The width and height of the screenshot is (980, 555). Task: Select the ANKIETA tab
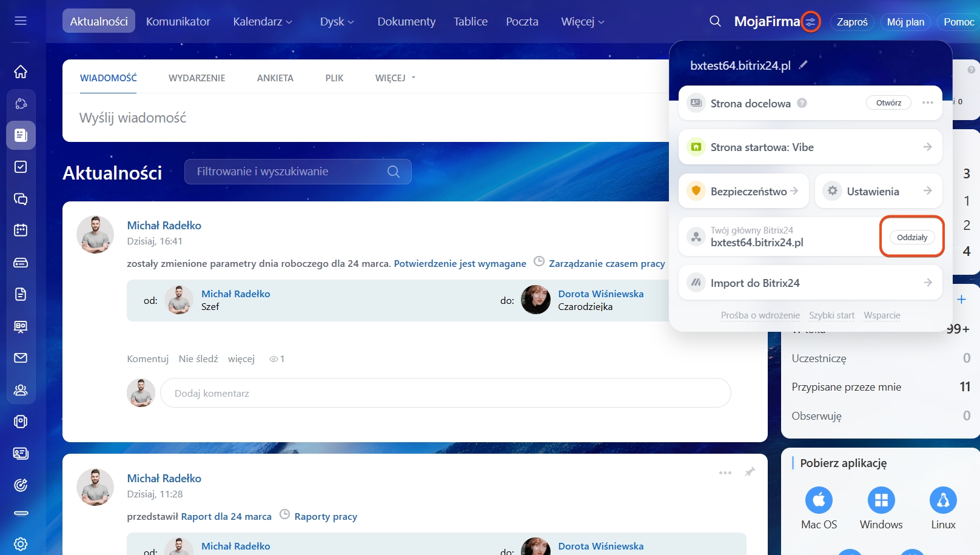tap(275, 78)
